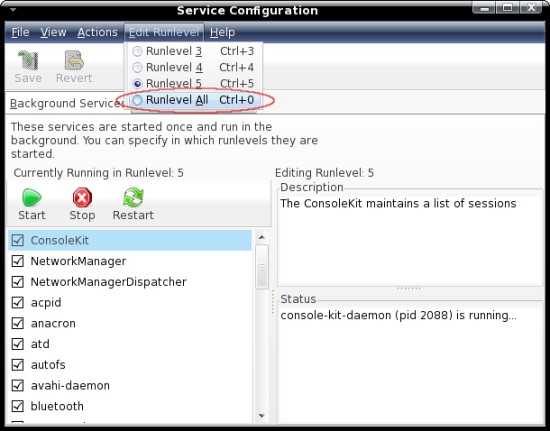
Task: Click the Save toolbar icon
Action: coord(28,67)
